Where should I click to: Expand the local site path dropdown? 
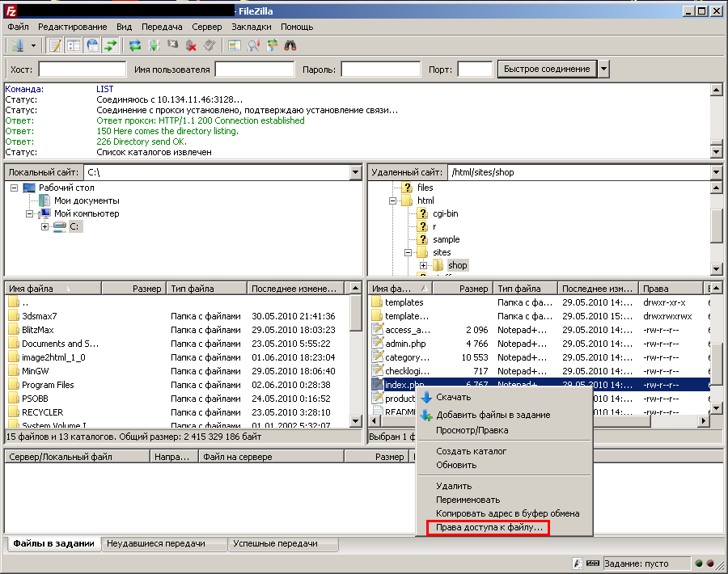tap(356, 172)
